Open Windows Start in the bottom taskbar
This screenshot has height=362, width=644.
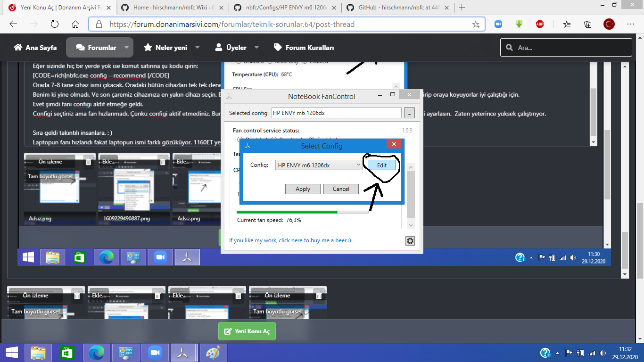[11, 353]
